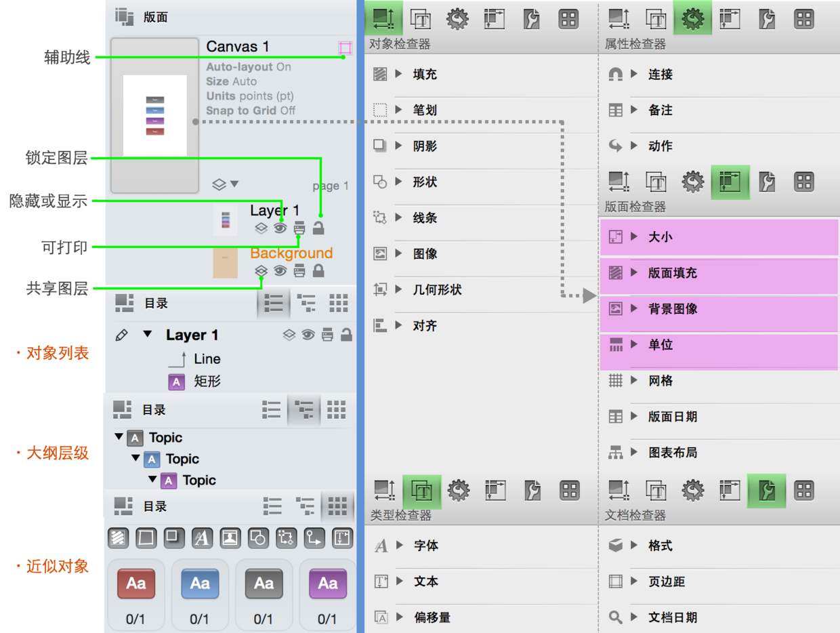840x633 pixels.
Task: Expand the 几何形状 section
Action: click(400, 289)
